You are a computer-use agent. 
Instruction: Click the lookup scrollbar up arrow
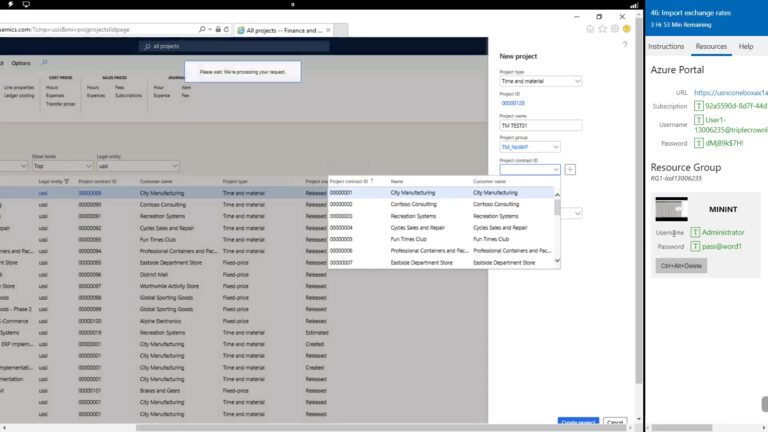click(x=557, y=195)
